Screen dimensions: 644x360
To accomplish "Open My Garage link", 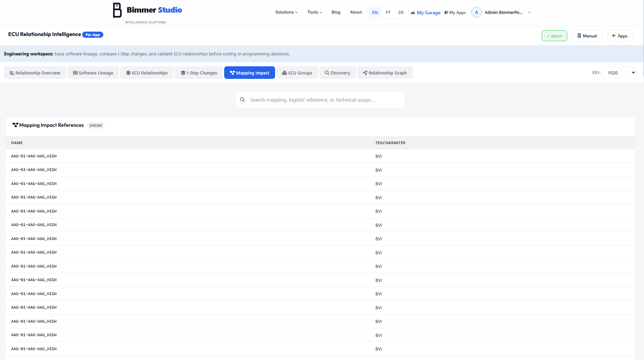I will (426, 13).
